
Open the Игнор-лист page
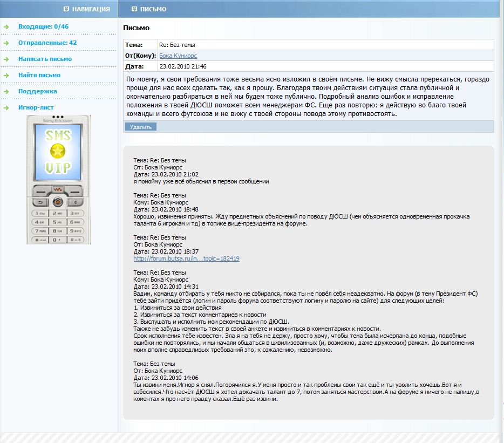coord(36,107)
